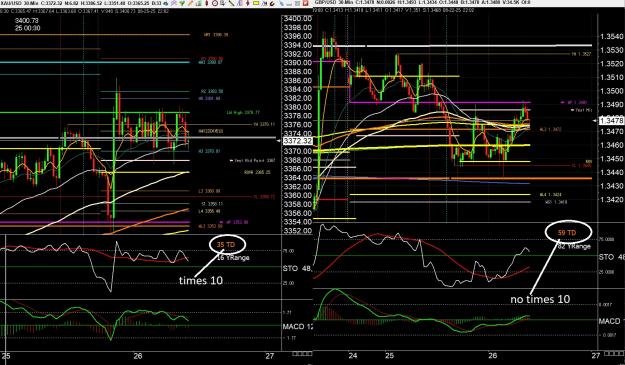This screenshot has width=625, height=365.
Task: Click the 1.3478 current price tag
Action: pyautogui.click(x=612, y=120)
